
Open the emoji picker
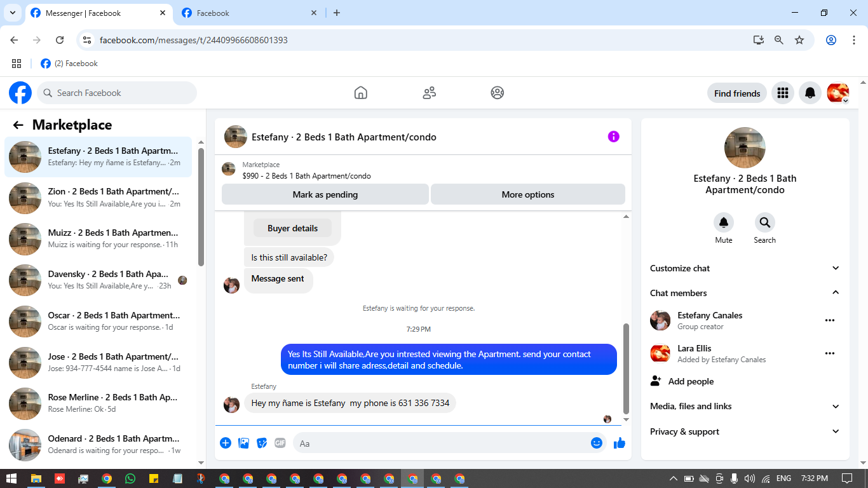[x=597, y=443]
